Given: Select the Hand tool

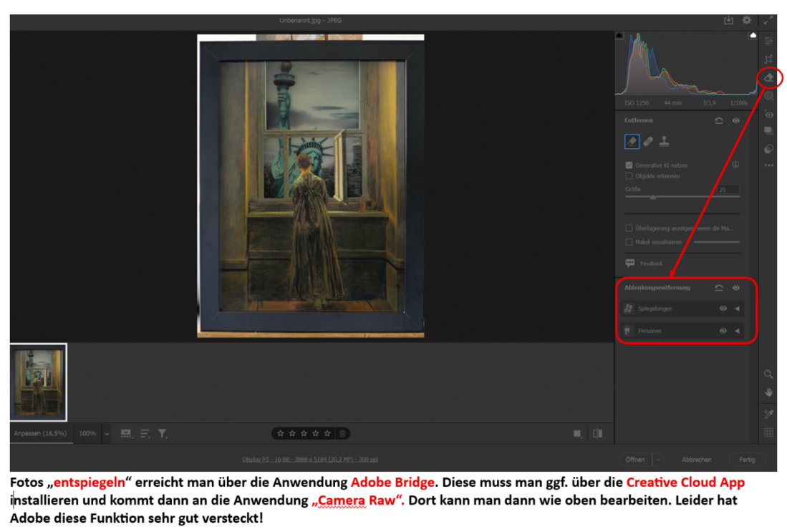Looking at the screenshot, I should point(768,392).
